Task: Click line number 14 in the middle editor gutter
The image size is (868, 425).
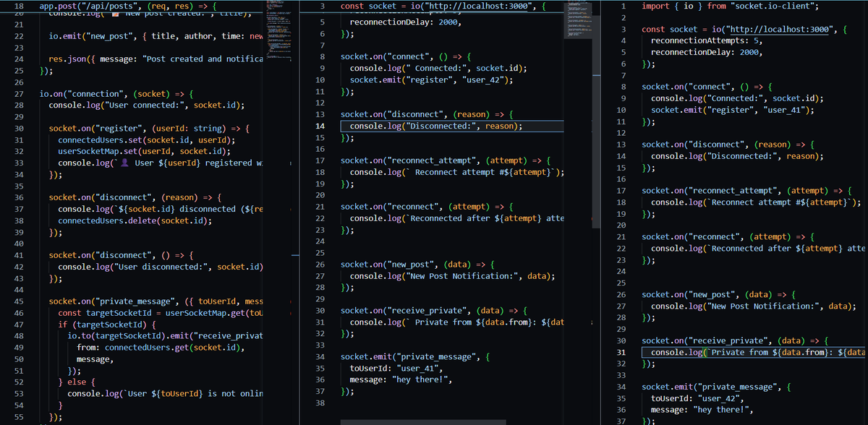Action: [x=320, y=126]
